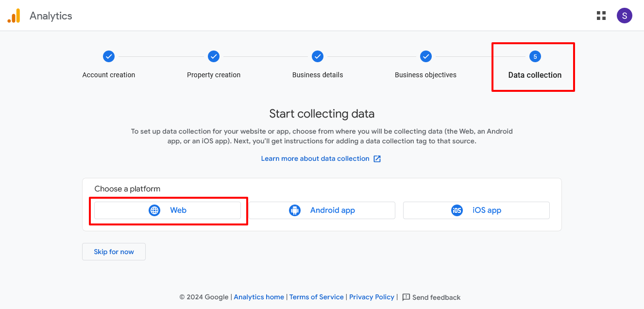Image resolution: width=644 pixels, height=309 pixels.
Task: Click the external link icon beside Learn more
Action: pos(377,158)
